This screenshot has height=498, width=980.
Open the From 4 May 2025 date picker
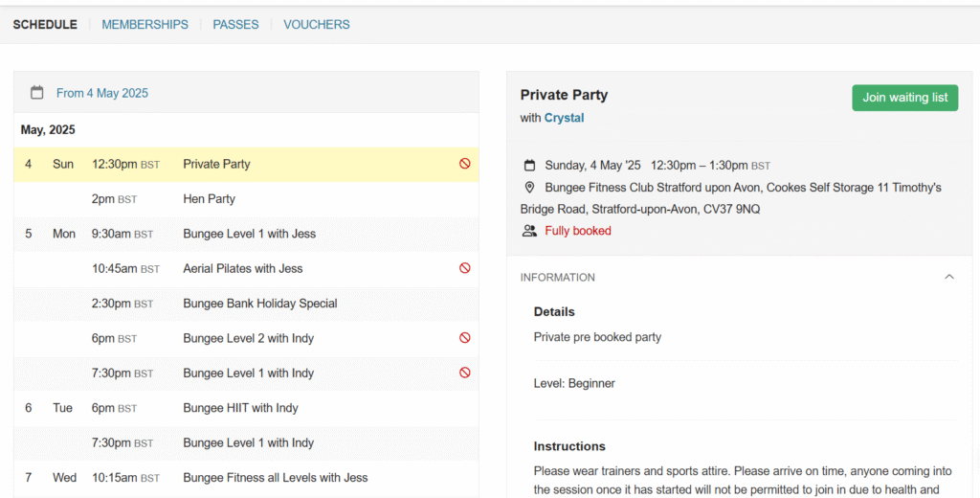click(x=101, y=93)
